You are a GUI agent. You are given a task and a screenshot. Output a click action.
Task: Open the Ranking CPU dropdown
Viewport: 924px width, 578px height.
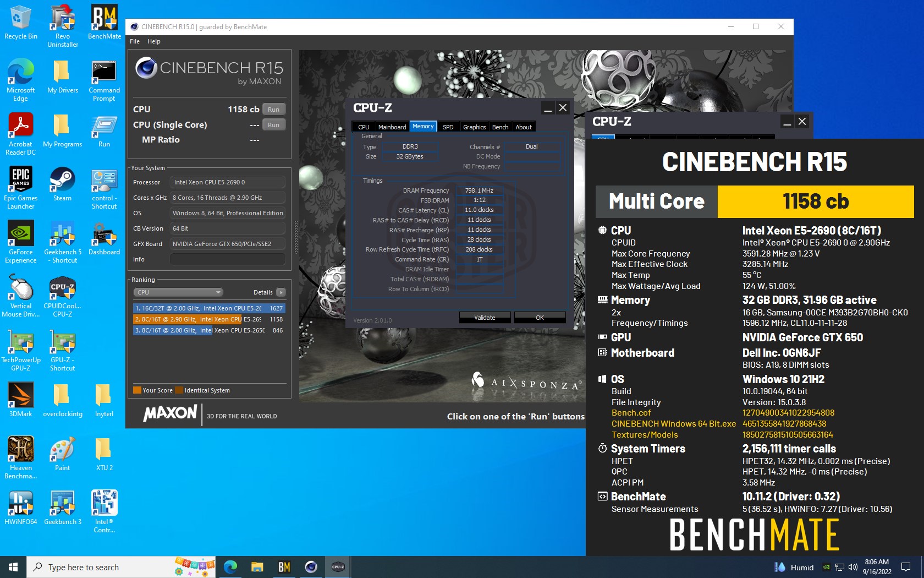178,292
